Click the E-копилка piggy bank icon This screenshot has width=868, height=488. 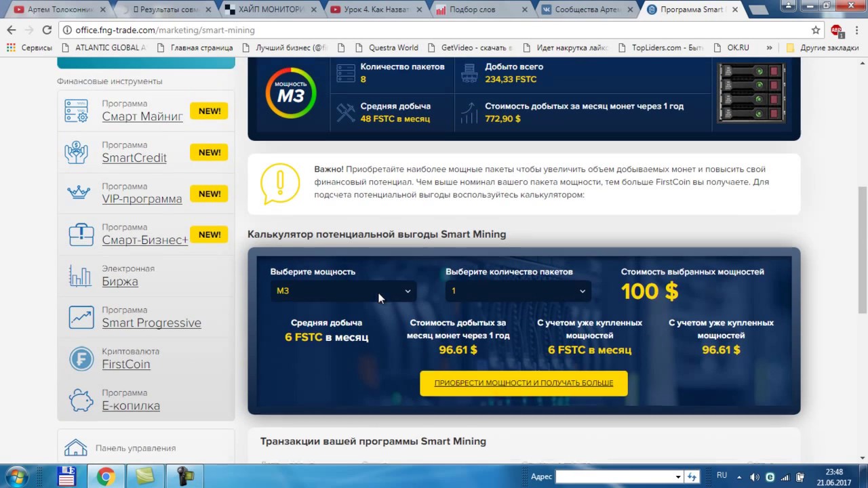coord(81,400)
